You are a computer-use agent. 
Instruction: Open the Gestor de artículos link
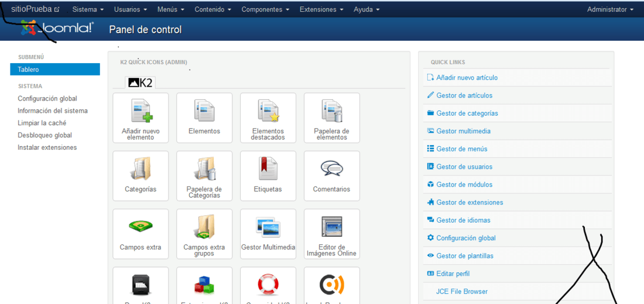pyautogui.click(x=464, y=95)
